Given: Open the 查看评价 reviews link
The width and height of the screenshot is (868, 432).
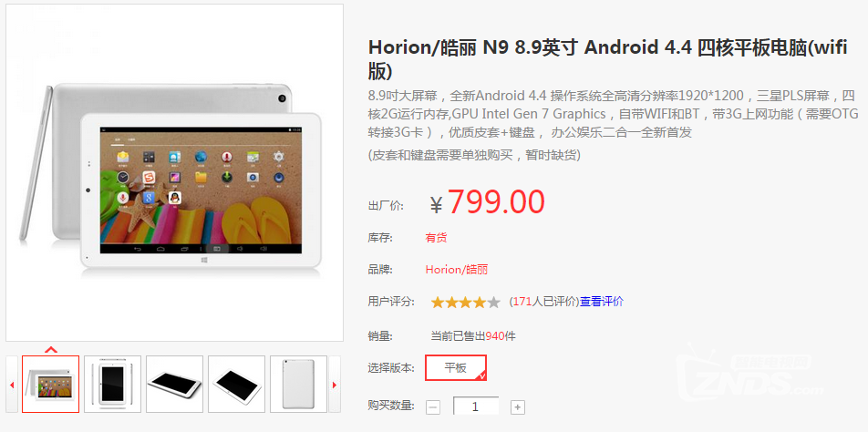Looking at the screenshot, I should [601, 302].
